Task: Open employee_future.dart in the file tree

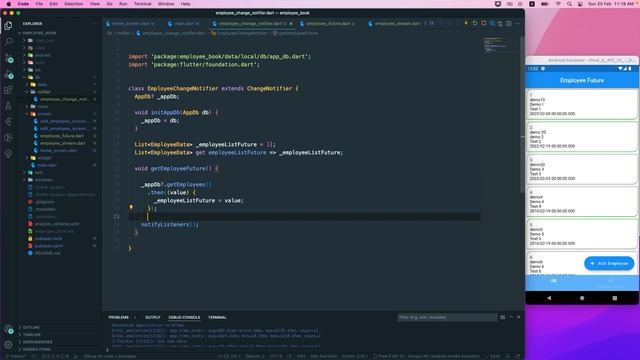Action: tap(62, 136)
